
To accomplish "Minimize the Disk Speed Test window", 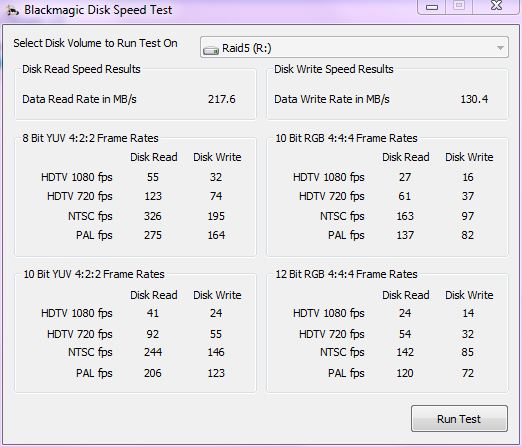I will 432,6.
